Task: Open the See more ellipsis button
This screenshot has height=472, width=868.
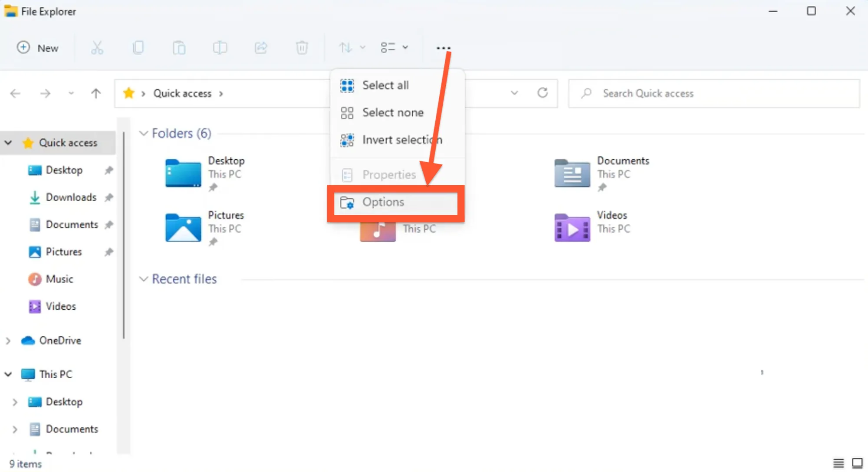Action: coord(443,48)
